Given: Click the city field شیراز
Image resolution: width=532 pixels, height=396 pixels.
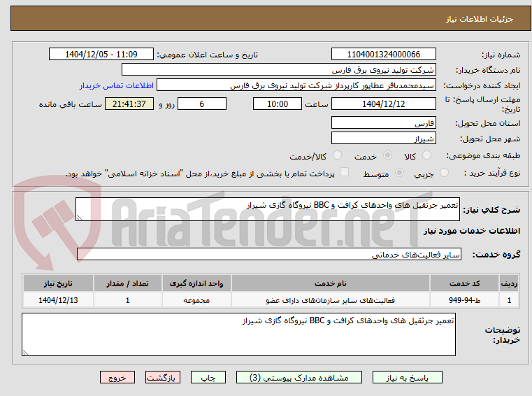Looking at the screenshot, I should tap(383, 139).
